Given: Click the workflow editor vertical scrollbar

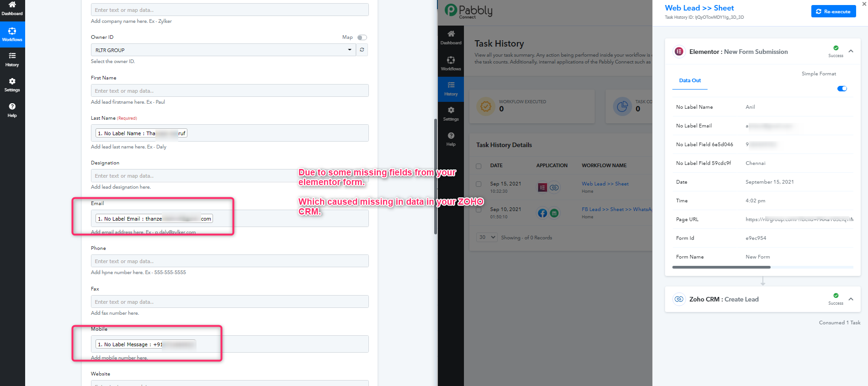Looking at the screenshot, I should click(436, 176).
